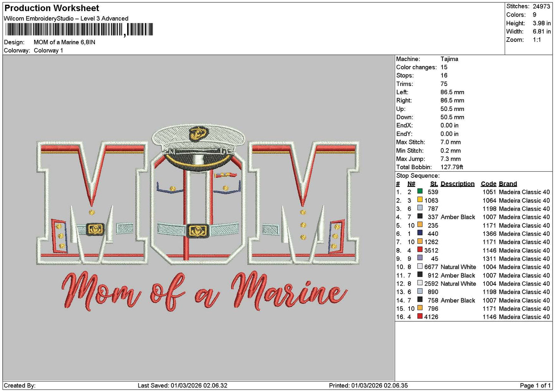Select the red swatch in stop row 8
The height and width of the screenshot is (392, 555).
(420, 250)
